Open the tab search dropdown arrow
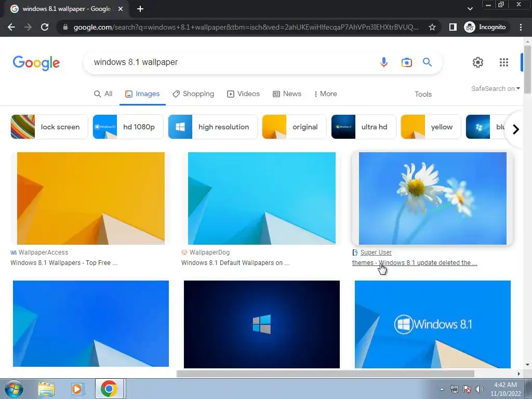The width and height of the screenshot is (532, 399). click(x=470, y=9)
